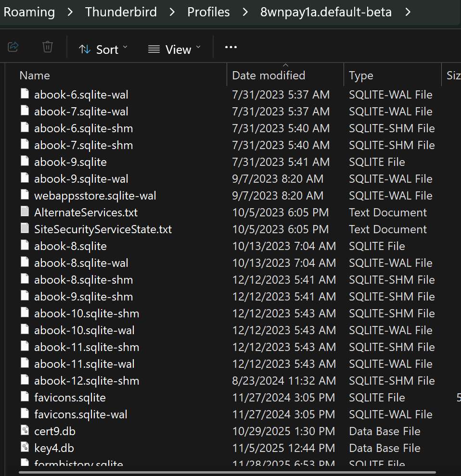Navigate to Roaming in breadcrumb
The image size is (461, 476).
click(29, 12)
